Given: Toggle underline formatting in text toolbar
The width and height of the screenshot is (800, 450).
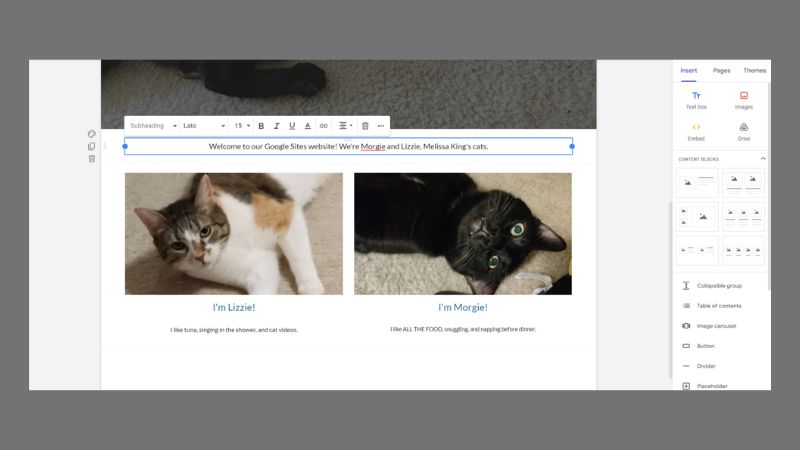Looking at the screenshot, I should click(x=292, y=126).
